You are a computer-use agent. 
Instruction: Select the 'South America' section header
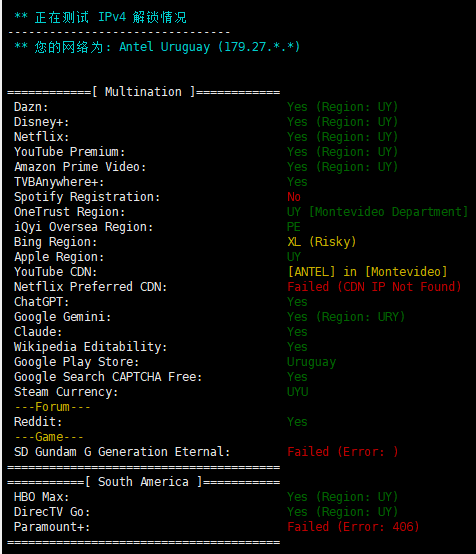pos(143,482)
